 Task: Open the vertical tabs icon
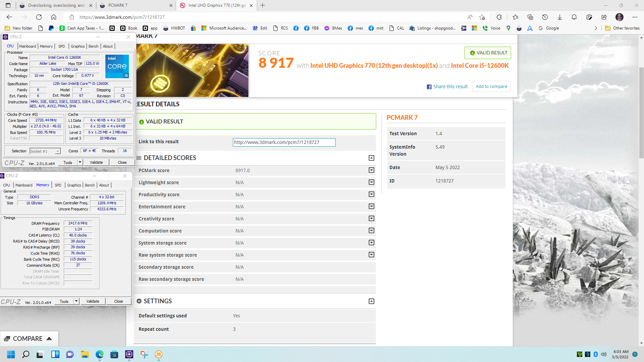(x=8, y=5)
